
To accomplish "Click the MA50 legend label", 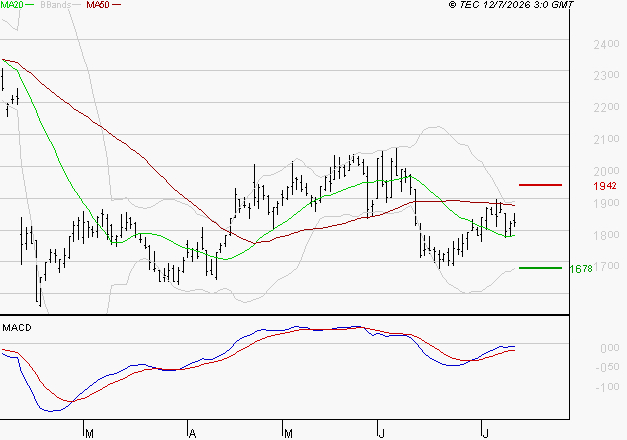I will [98, 5].
